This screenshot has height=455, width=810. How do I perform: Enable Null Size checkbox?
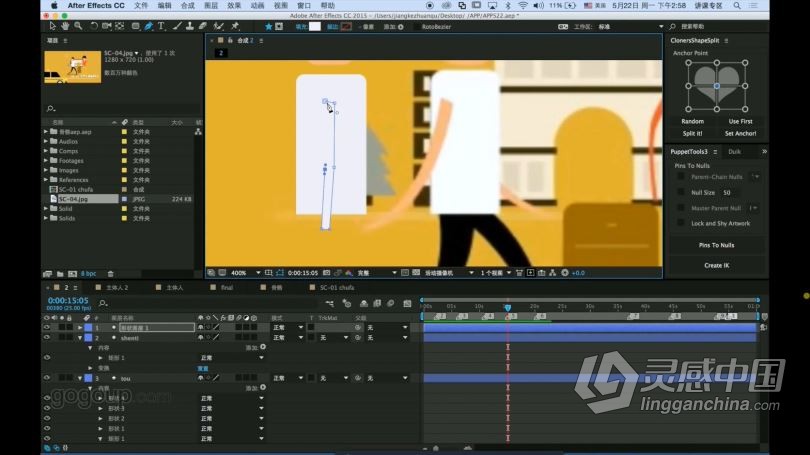tap(680, 192)
